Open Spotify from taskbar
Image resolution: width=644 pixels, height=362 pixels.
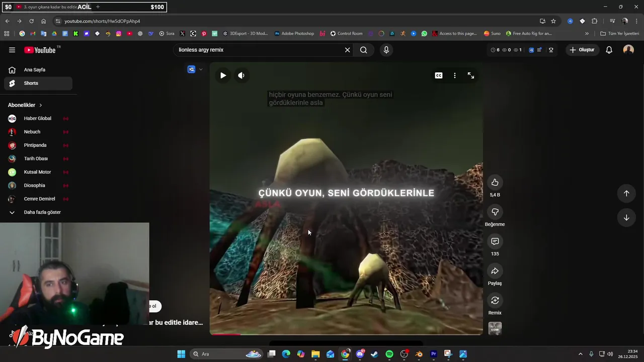coord(389,354)
